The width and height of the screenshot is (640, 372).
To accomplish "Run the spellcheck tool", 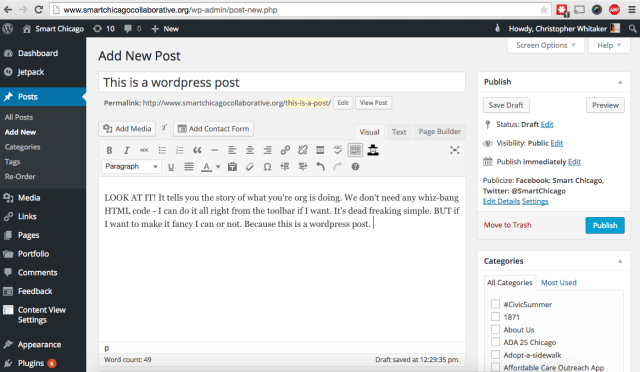I will pyautogui.click(x=338, y=150).
